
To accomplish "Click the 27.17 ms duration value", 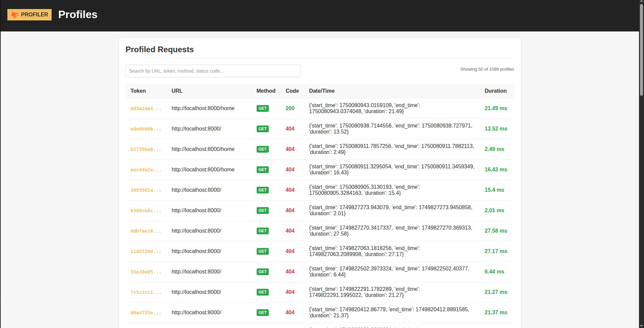I will click(x=496, y=251).
